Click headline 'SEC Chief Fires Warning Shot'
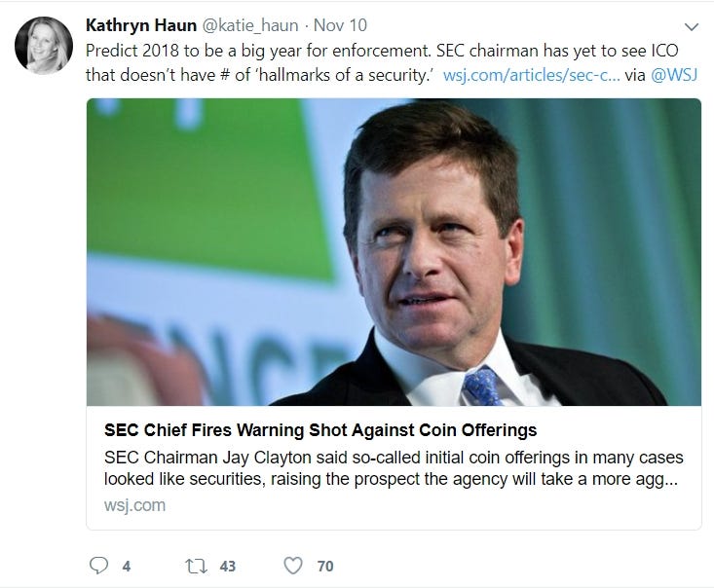The width and height of the screenshot is (714, 588). click(x=320, y=429)
